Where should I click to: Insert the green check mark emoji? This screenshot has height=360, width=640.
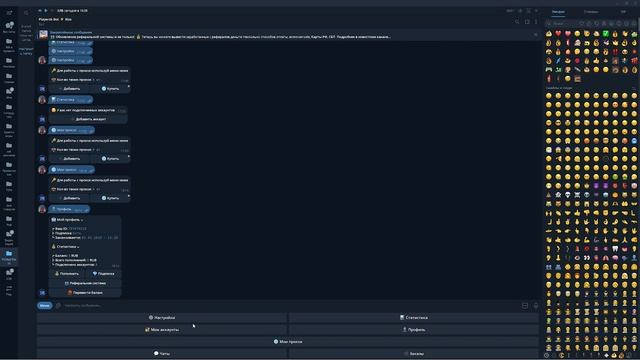(x=606, y=33)
